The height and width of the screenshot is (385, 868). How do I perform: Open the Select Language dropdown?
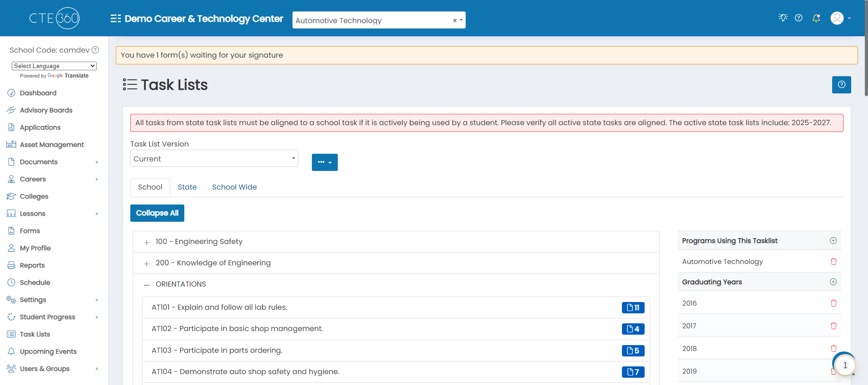pyautogui.click(x=54, y=66)
